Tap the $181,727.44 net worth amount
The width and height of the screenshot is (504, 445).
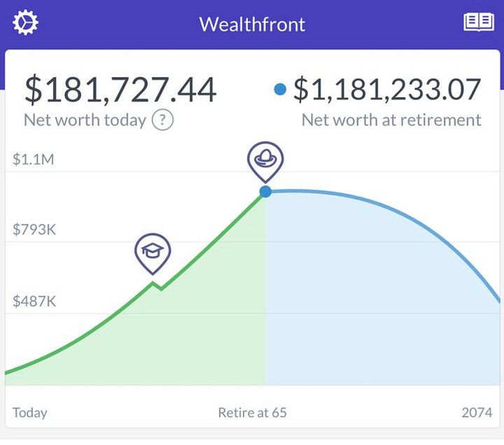coord(120,90)
